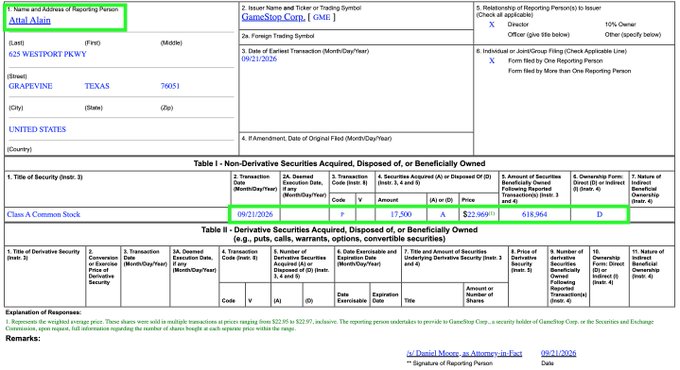This screenshot has width=680, height=370.
Task: Click street address 625 WESTPORT PKWY
Action: coord(47,54)
